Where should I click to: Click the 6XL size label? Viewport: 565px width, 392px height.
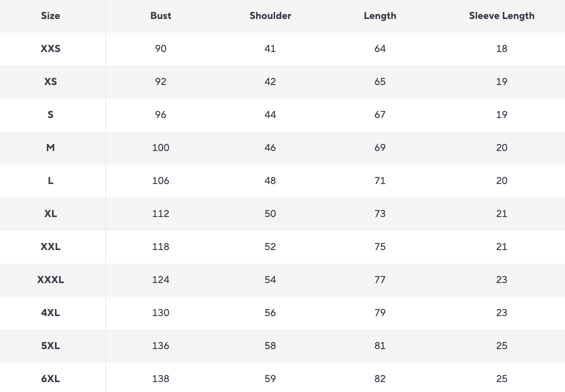pos(50,379)
